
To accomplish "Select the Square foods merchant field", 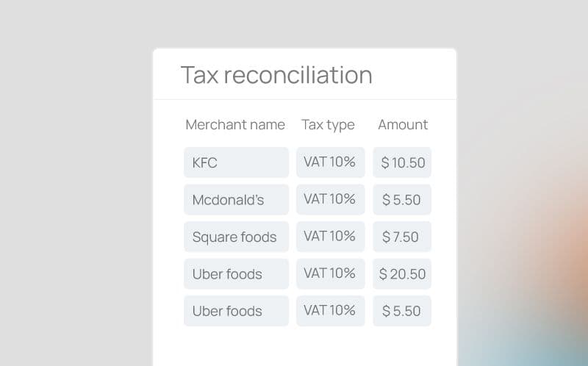I will [x=236, y=237].
